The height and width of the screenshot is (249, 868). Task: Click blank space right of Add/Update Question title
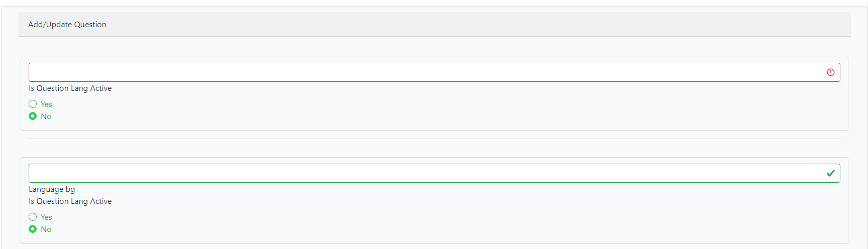(x=477, y=24)
